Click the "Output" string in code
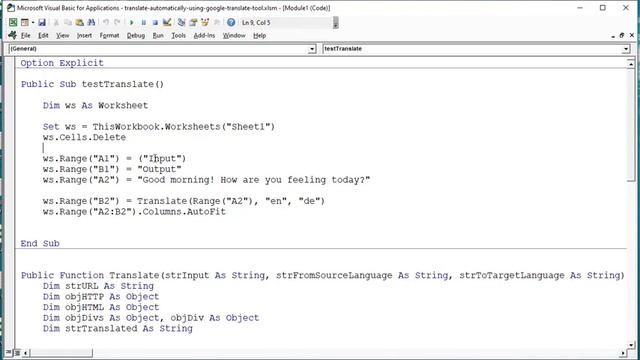640x360 pixels. (159, 169)
